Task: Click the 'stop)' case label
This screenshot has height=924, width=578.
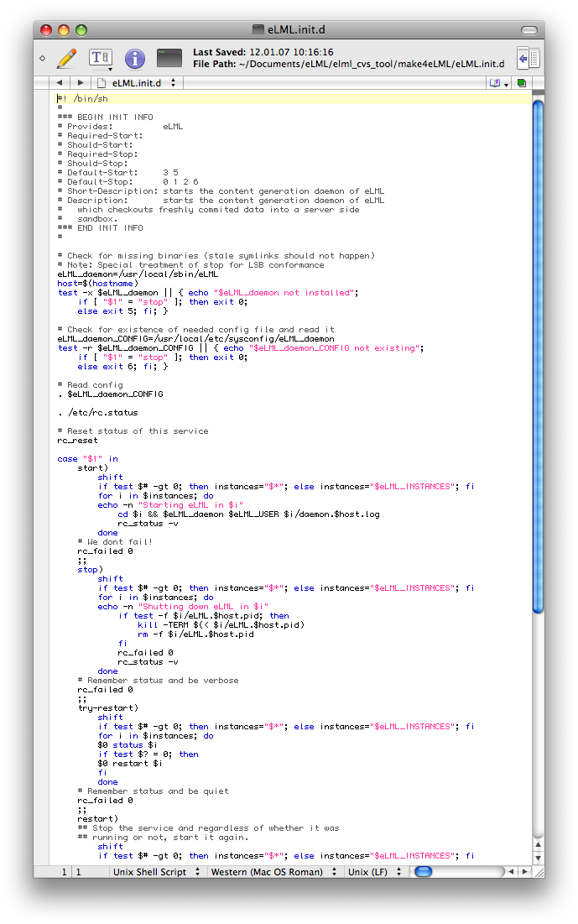Action: point(90,570)
